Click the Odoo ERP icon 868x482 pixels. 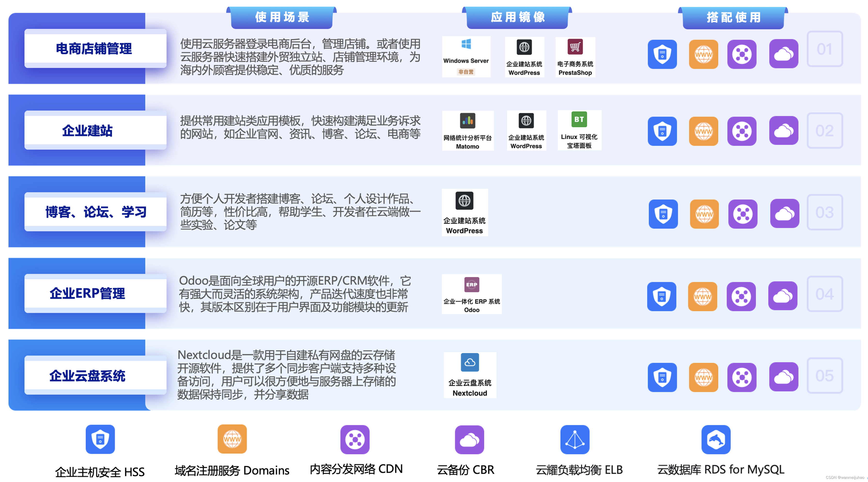pos(472,285)
